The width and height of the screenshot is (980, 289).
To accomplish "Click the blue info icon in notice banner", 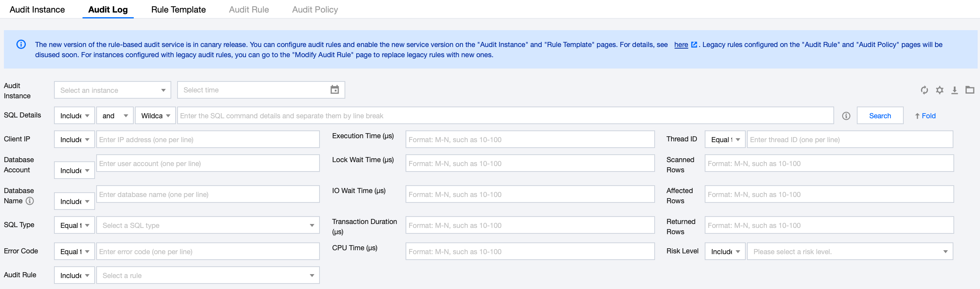I will point(21,45).
